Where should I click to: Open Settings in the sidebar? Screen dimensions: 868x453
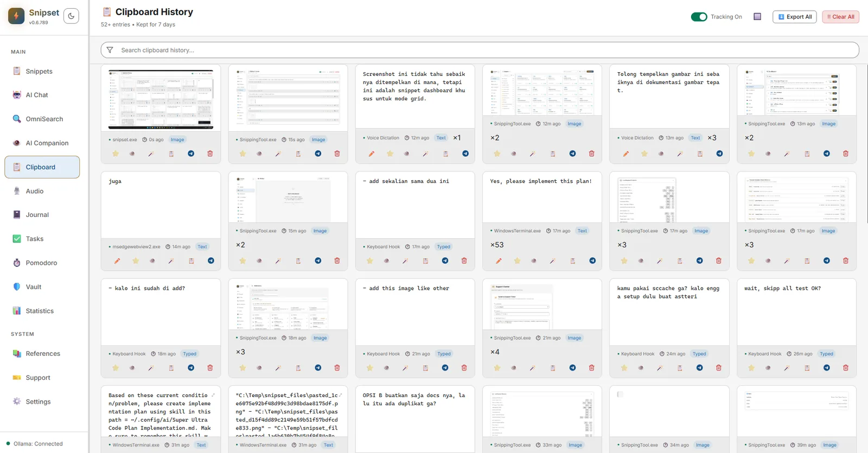click(x=42, y=402)
